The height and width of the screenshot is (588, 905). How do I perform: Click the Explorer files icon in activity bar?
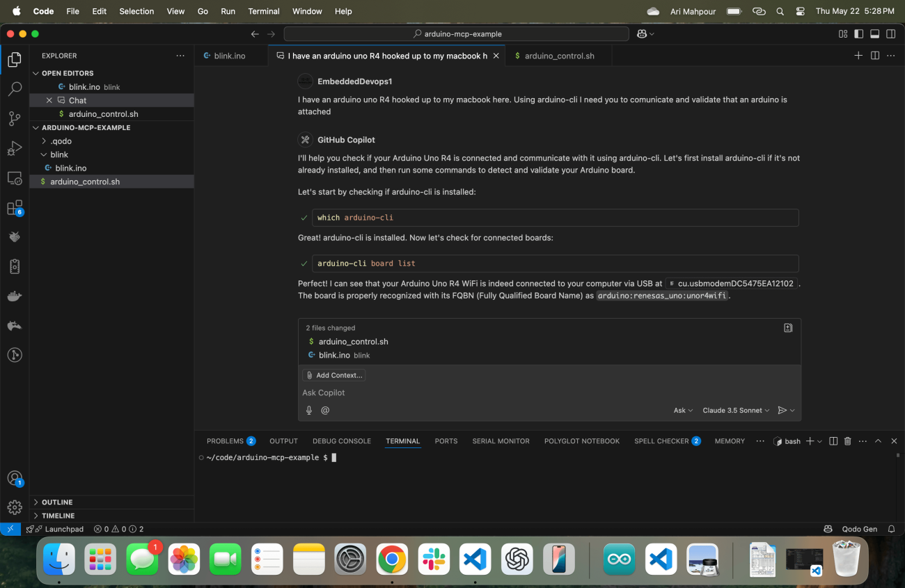pyautogui.click(x=15, y=60)
